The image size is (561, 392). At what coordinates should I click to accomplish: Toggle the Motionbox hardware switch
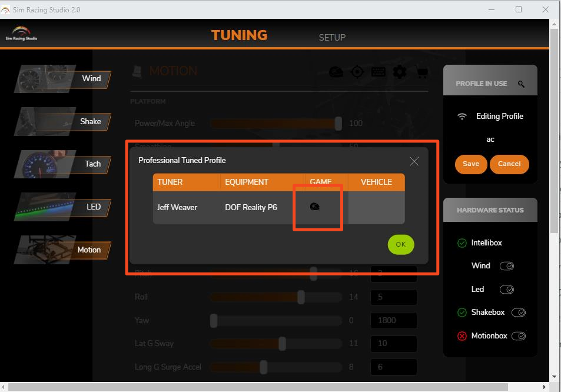coord(519,336)
